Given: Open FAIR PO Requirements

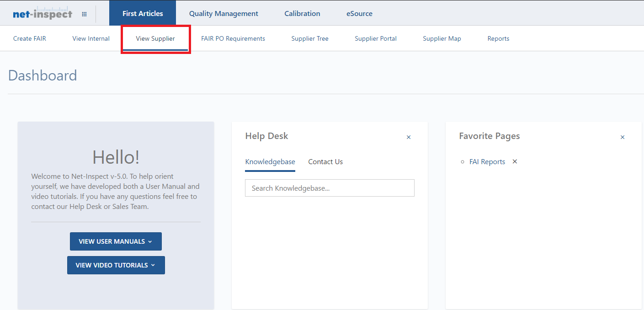Looking at the screenshot, I should click(x=233, y=38).
